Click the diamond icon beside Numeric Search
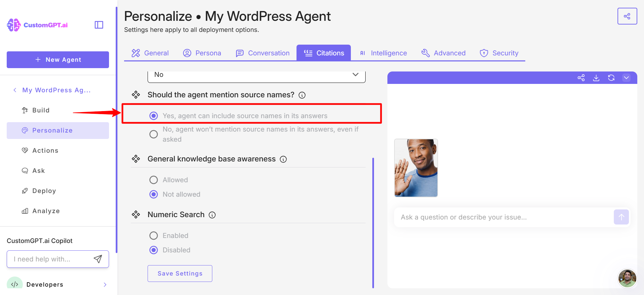644x295 pixels. point(136,215)
